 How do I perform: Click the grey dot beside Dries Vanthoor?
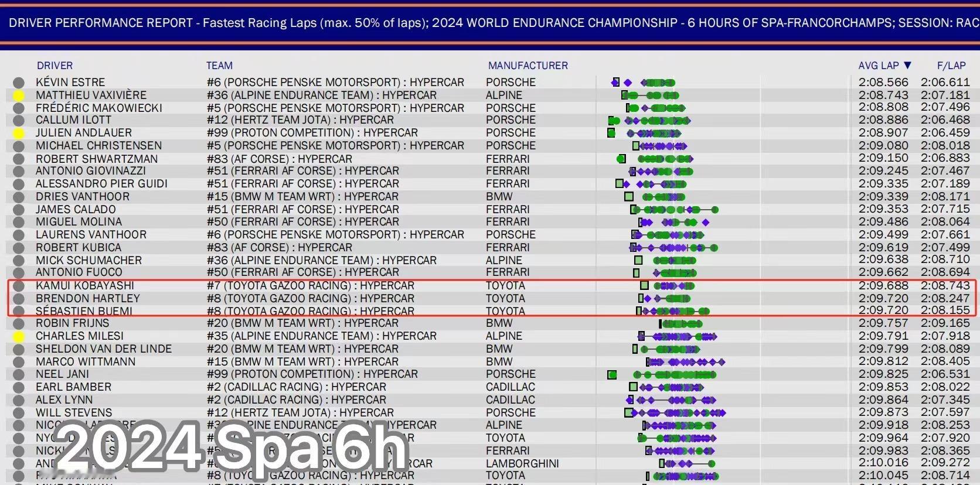pyautogui.click(x=19, y=197)
